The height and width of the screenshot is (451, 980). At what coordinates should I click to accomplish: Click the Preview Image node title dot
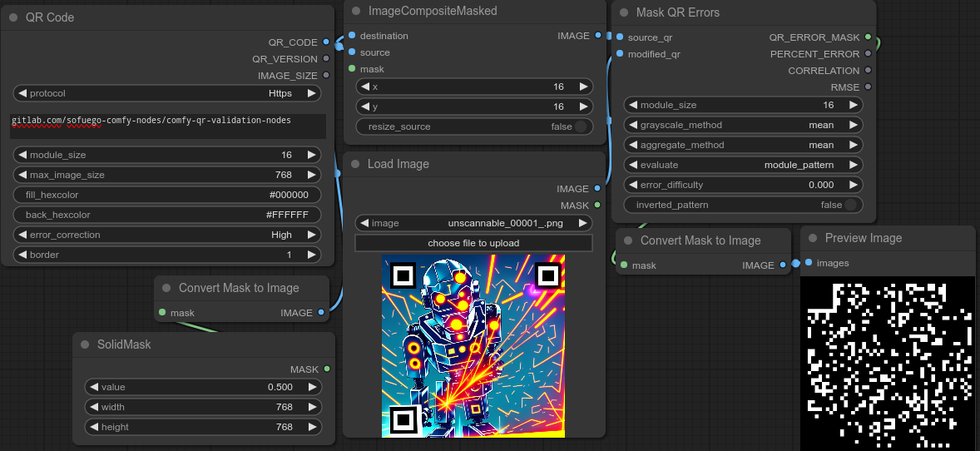(x=813, y=238)
